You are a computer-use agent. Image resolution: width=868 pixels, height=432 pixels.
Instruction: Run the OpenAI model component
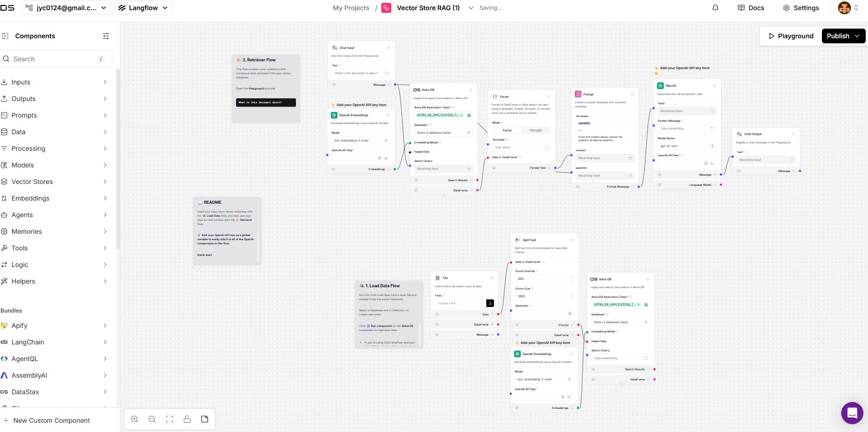point(714,85)
